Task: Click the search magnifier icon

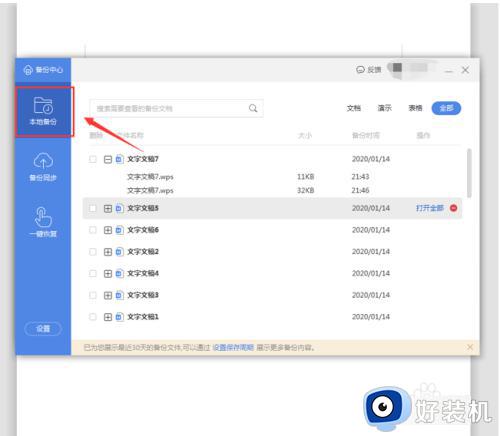Action: click(253, 108)
